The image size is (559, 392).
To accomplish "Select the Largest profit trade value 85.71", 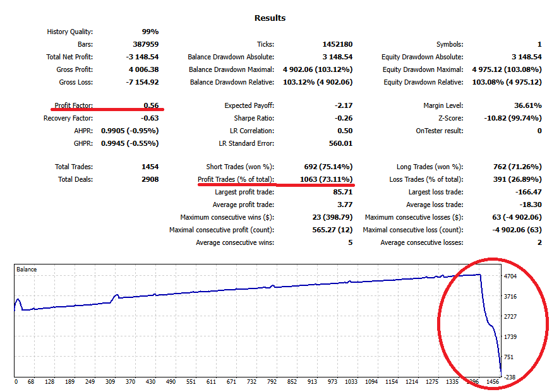I will (342, 192).
